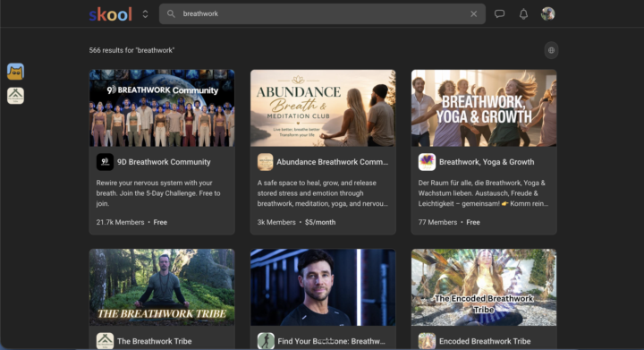Viewport: 644px width, 350px height.
Task: Click the 9D Breathwork Community logo icon
Action: point(105,162)
